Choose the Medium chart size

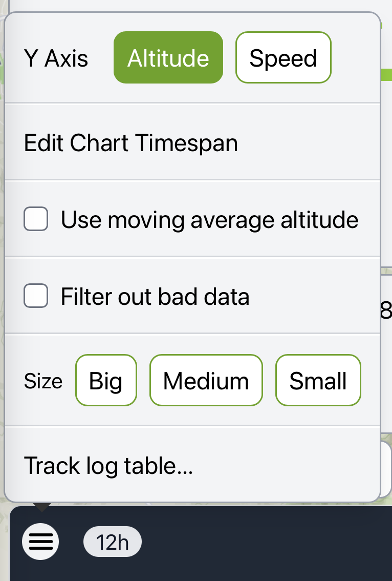point(206,381)
